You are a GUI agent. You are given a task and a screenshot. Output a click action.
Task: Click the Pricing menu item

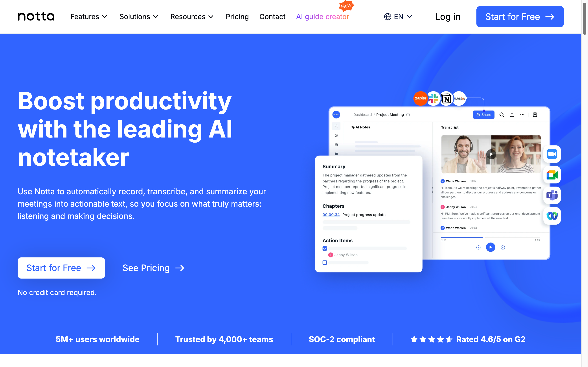click(237, 17)
